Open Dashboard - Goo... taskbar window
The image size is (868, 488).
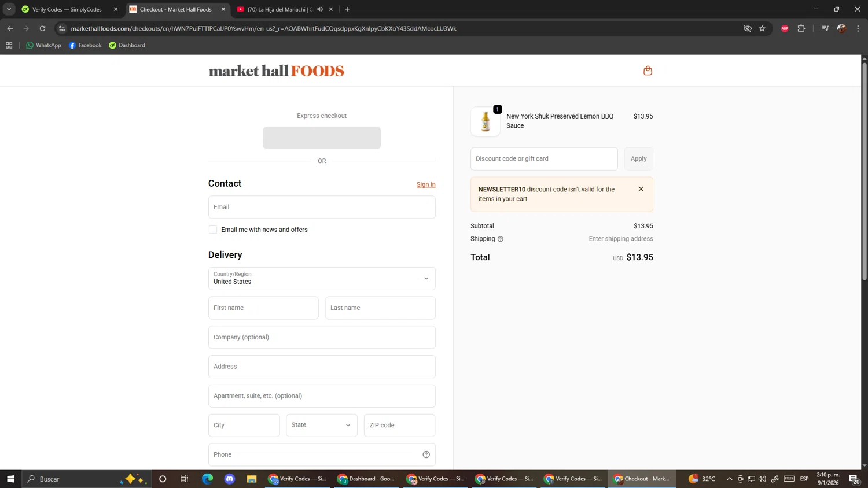[x=366, y=479]
